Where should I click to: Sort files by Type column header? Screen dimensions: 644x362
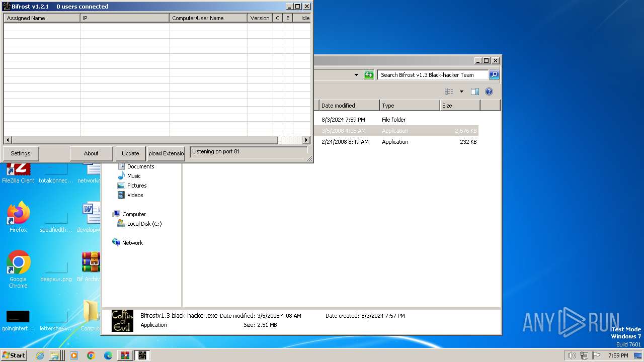(x=410, y=106)
